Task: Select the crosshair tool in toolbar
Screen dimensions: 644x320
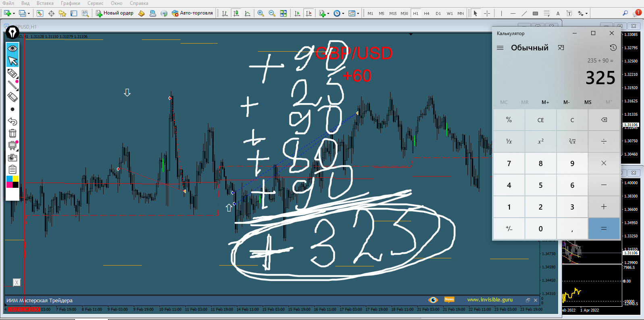Action: click(x=487, y=13)
